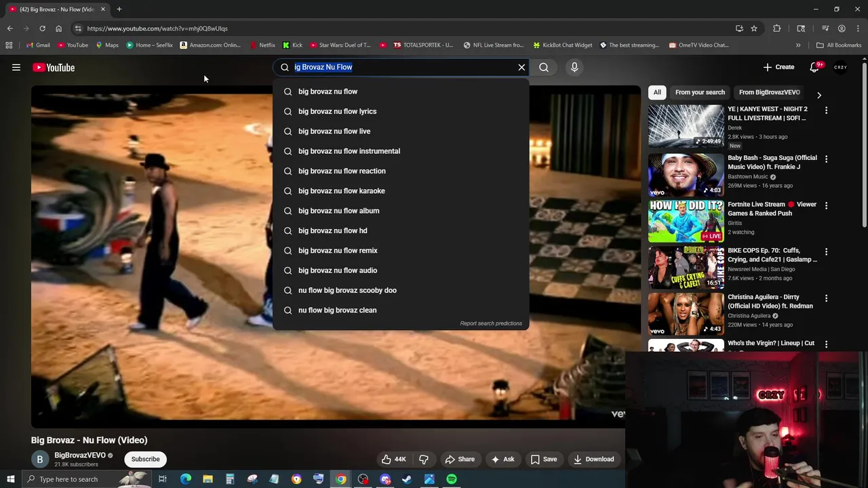Screen dimensions: 868x488
Task: Show hidden bookmarks with the chevron
Action: 798,45
